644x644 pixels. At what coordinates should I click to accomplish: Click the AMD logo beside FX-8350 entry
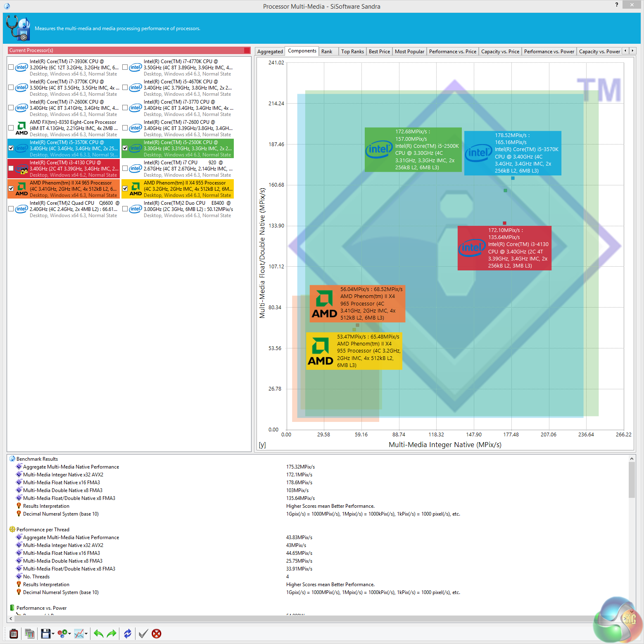click(x=21, y=128)
